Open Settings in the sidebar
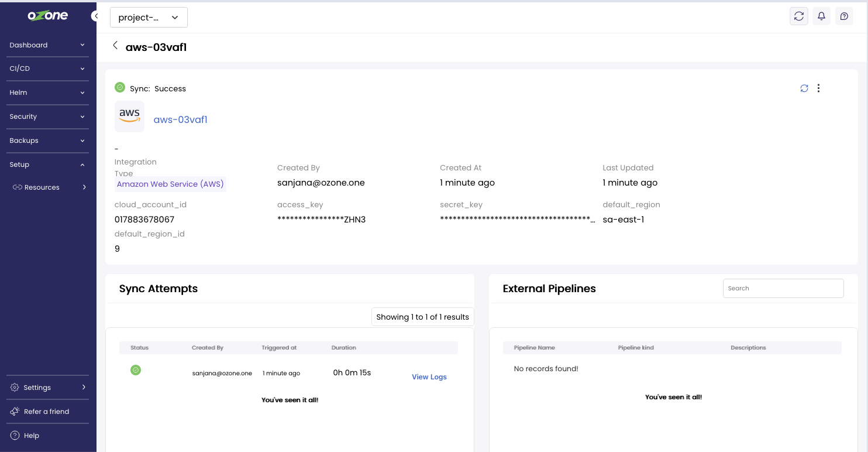Screen dimensions: 868x452 pos(47,388)
